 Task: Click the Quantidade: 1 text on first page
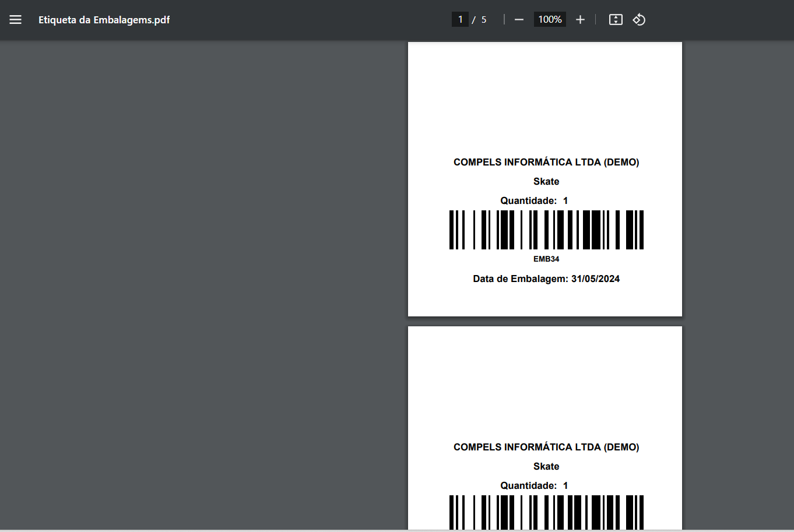(x=534, y=201)
